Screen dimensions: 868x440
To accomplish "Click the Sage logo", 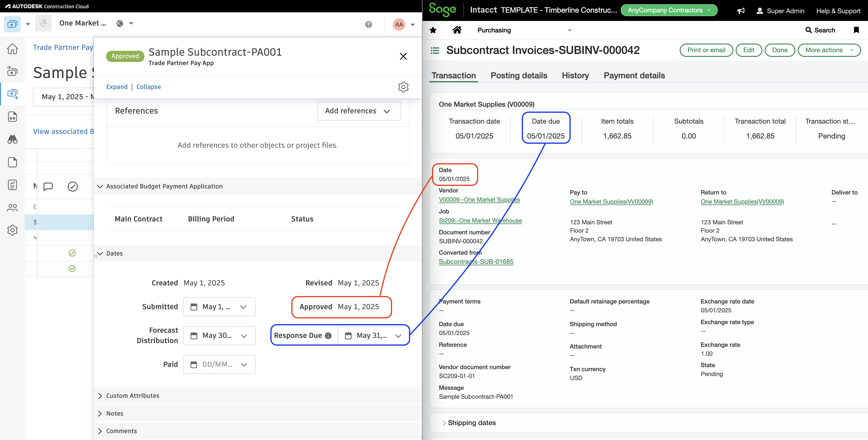I will (x=442, y=10).
